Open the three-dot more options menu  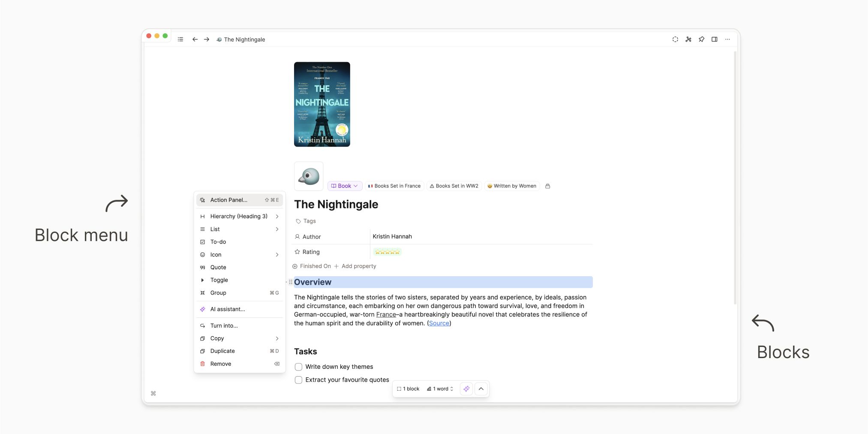(727, 39)
